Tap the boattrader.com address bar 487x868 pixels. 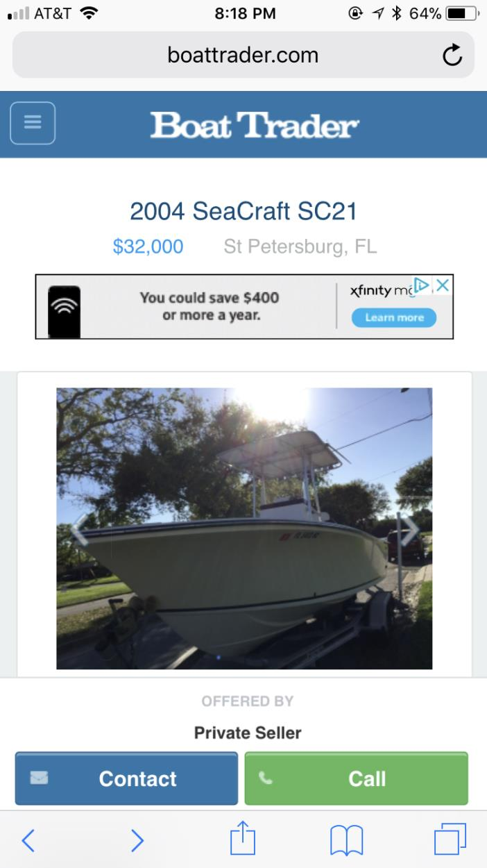pos(243,55)
